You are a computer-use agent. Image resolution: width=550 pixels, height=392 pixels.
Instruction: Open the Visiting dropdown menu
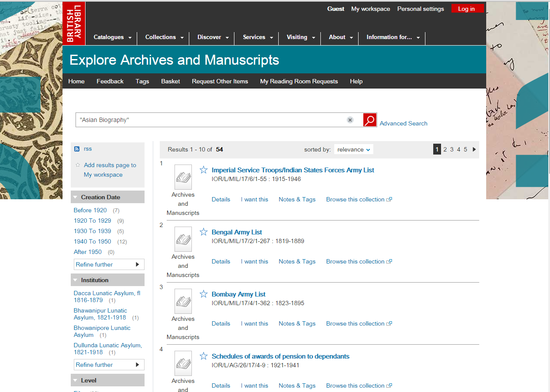(301, 37)
